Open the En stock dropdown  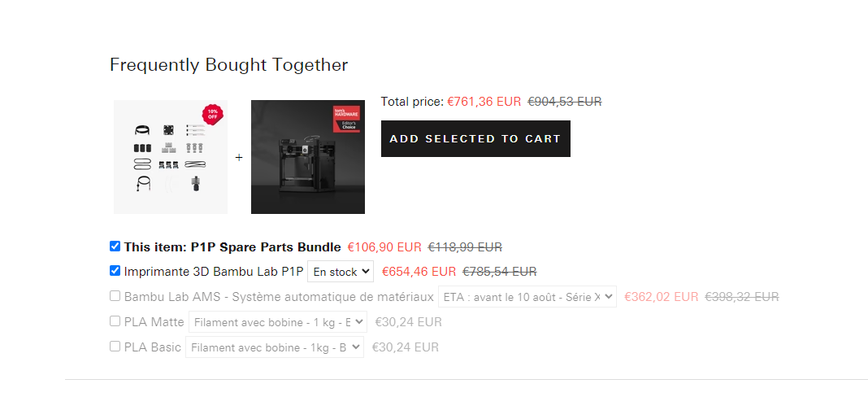point(341,272)
